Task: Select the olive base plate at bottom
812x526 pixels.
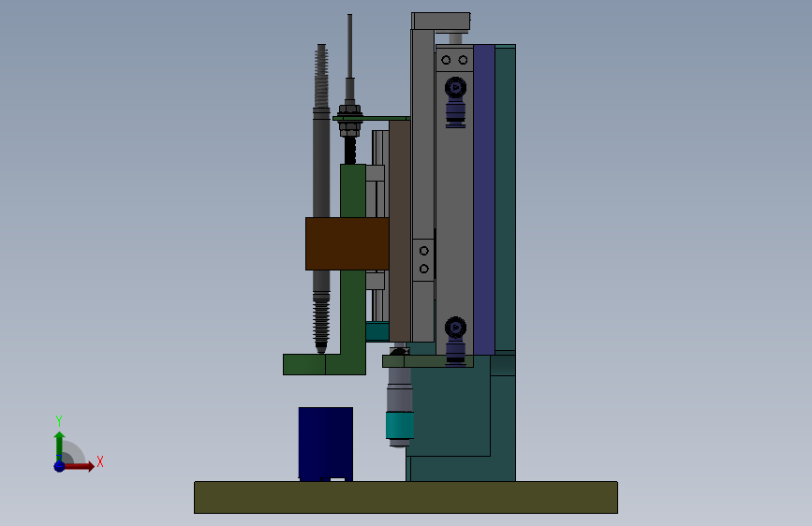Action: (406, 498)
